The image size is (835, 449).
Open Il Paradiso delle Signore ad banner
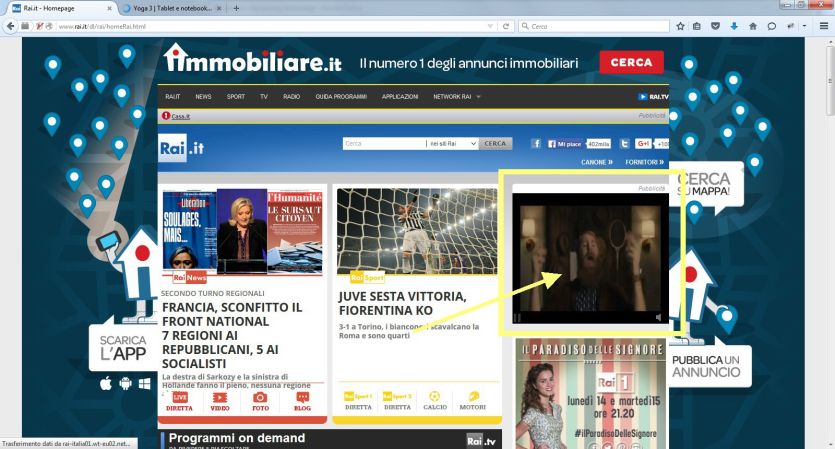[591, 394]
